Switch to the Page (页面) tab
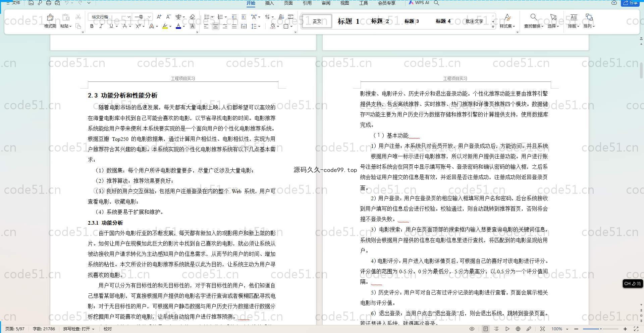 288,3
